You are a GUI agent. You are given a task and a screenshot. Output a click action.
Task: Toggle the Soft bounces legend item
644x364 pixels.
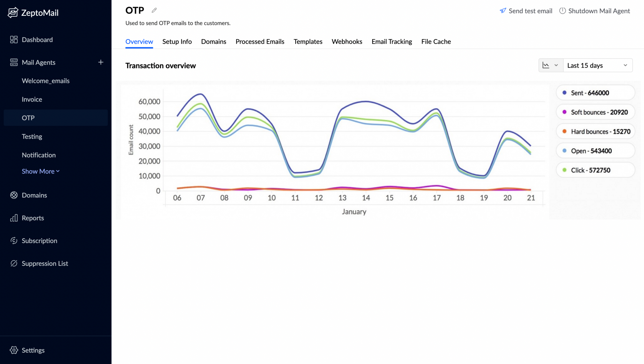click(595, 112)
